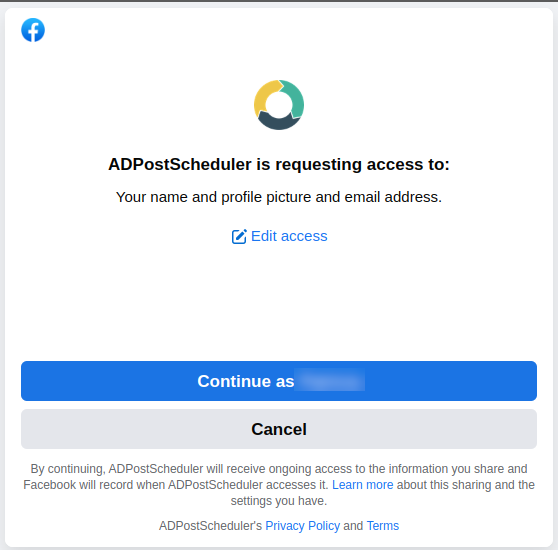Click the ADPostScheduler circular app logo
Viewport: 558px width, 550px height.
pyautogui.click(x=279, y=105)
